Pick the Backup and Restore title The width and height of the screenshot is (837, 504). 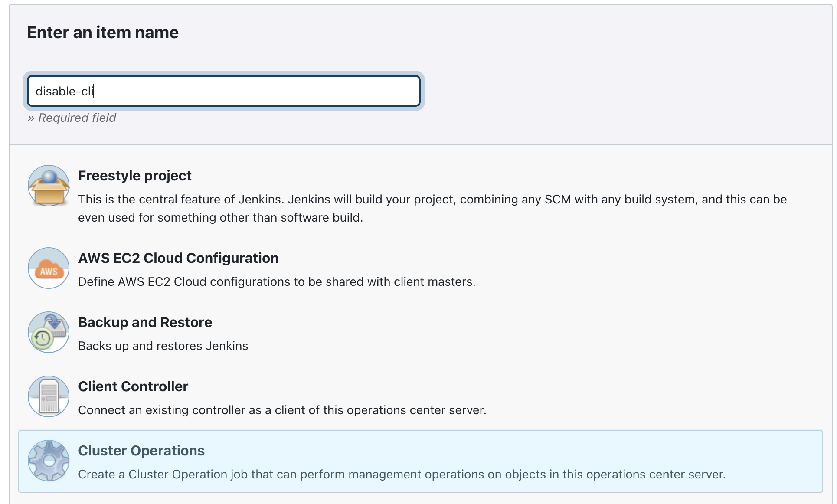click(145, 322)
